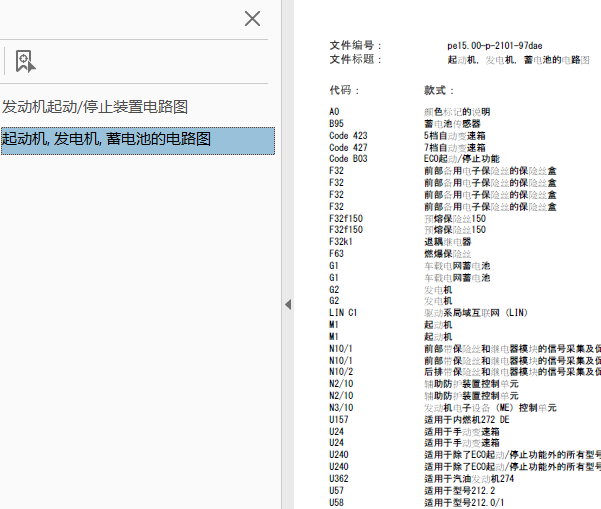
Task: Click F63 code entry
Action: point(336,254)
